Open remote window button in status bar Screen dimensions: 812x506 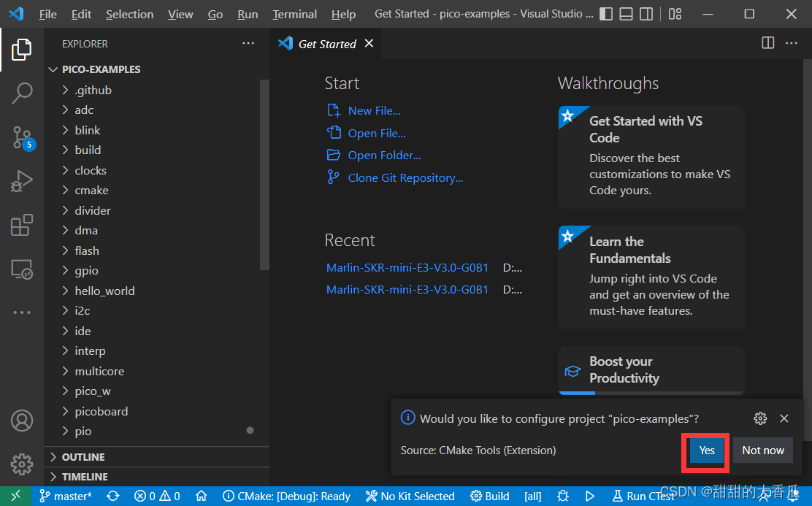click(15, 497)
